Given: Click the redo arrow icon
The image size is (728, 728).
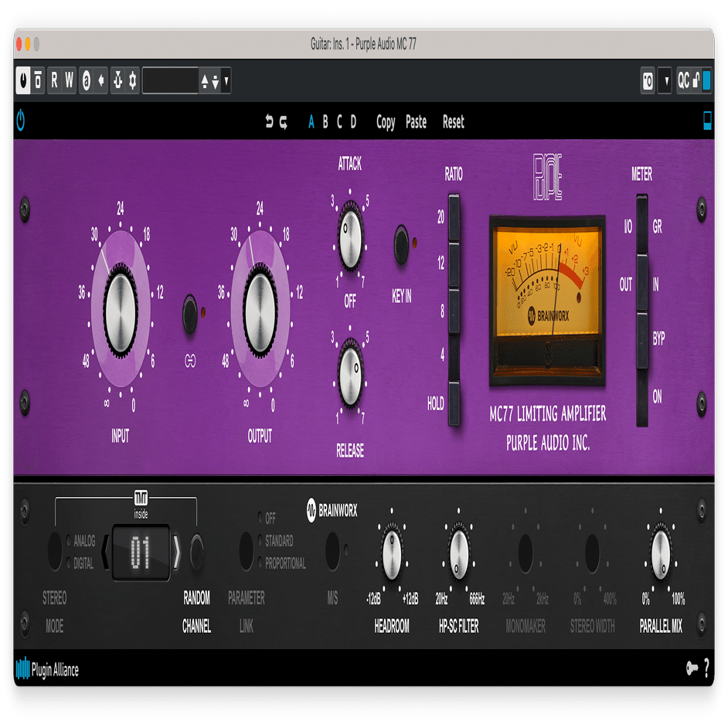Looking at the screenshot, I should click(x=283, y=123).
